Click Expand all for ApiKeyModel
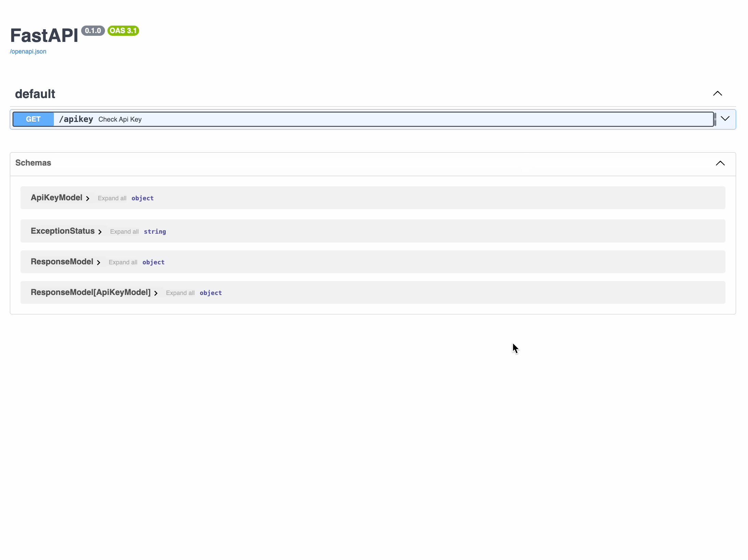748x560 pixels. [x=112, y=198]
